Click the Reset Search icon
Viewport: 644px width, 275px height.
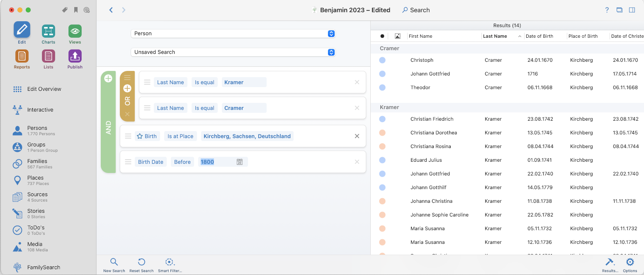click(141, 262)
